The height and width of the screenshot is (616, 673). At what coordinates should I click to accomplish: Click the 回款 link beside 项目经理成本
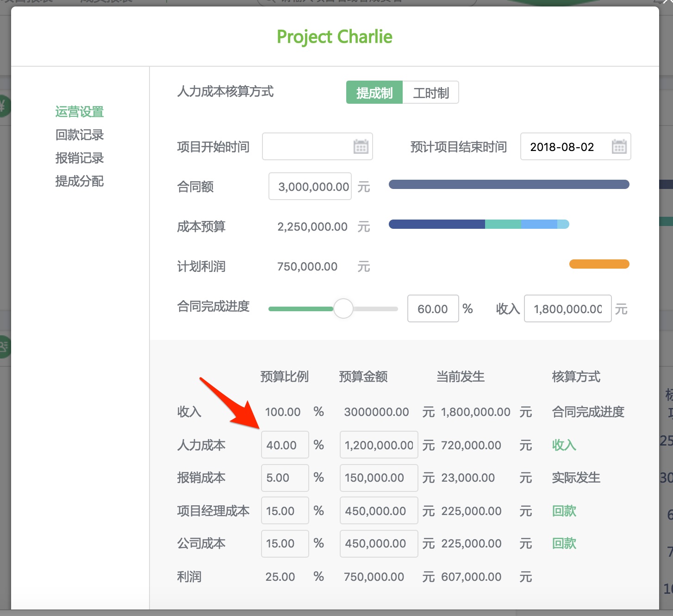click(x=563, y=510)
